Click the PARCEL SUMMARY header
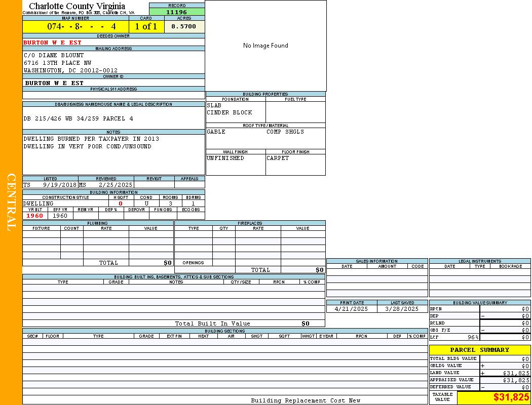Image resolution: width=532 pixels, height=405 pixels. pos(479,350)
